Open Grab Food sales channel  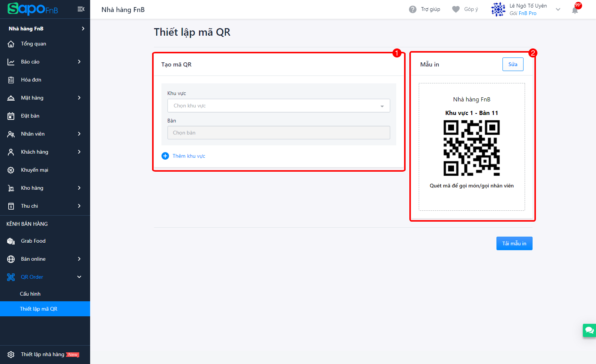[x=45, y=241]
